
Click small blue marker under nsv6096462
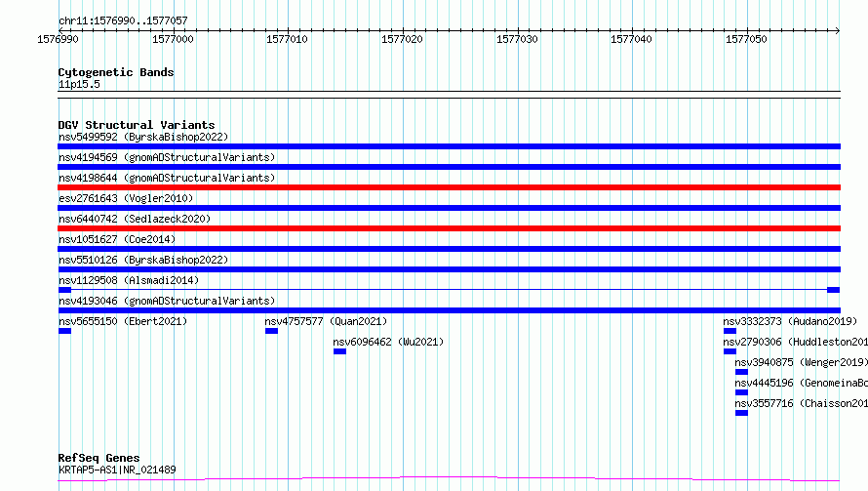340,351
